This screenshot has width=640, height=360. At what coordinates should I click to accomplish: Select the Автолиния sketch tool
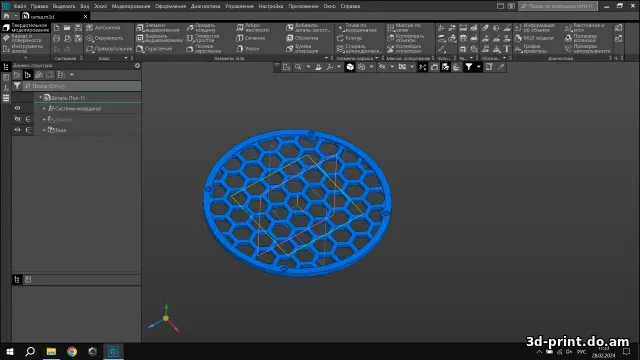103,28
